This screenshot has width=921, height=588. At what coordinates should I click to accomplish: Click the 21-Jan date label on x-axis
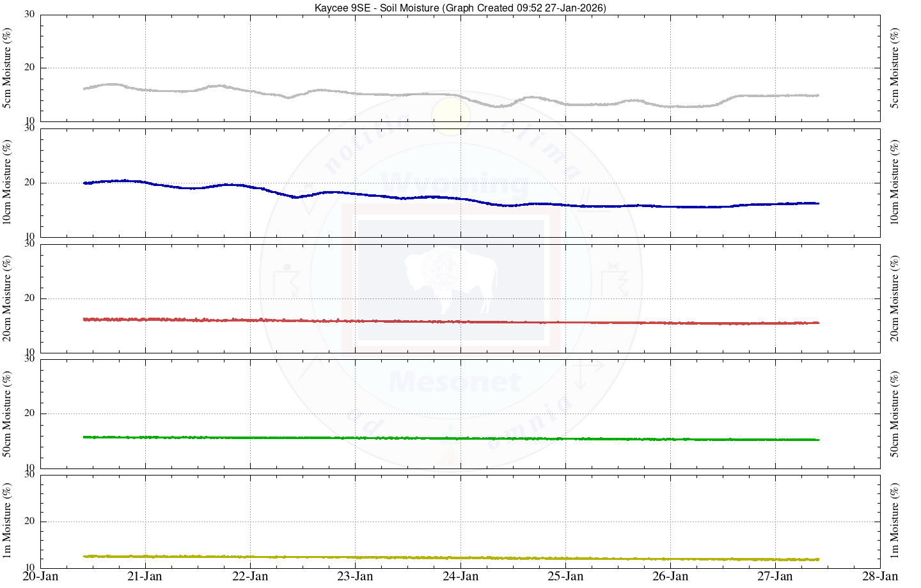145,576
